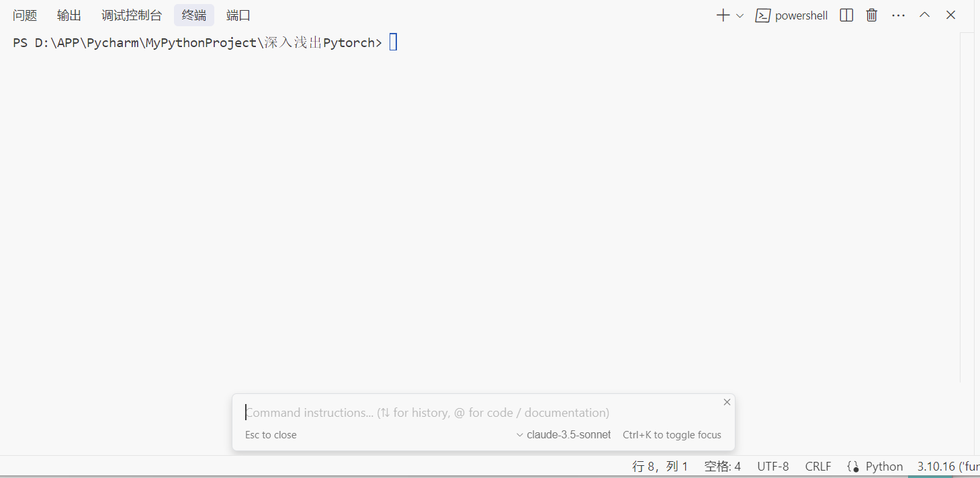Select the 3.10.16 Python interpreter status item
The image size is (980, 478).
tap(948, 467)
